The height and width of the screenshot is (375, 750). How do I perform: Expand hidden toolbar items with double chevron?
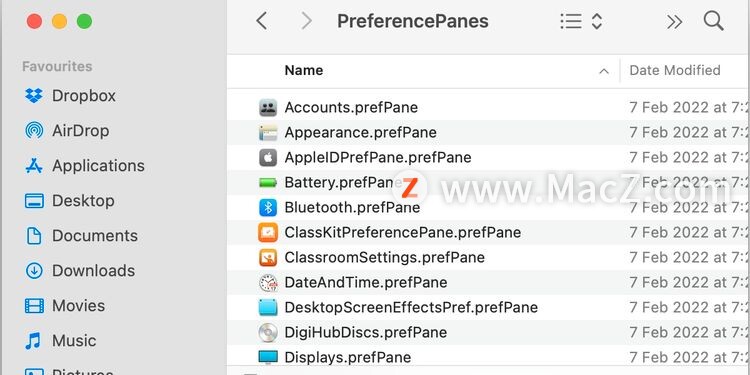(674, 22)
